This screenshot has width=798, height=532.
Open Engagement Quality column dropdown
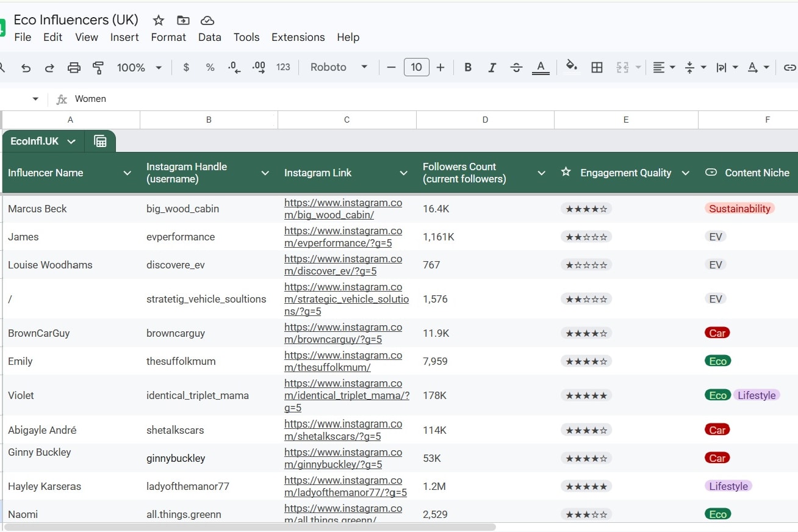click(685, 173)
